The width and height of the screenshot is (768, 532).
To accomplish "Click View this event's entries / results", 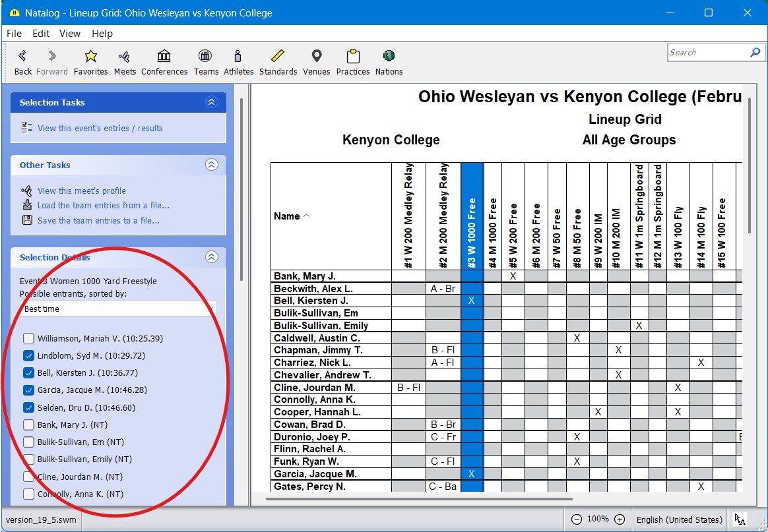I will tap(100, 129).
